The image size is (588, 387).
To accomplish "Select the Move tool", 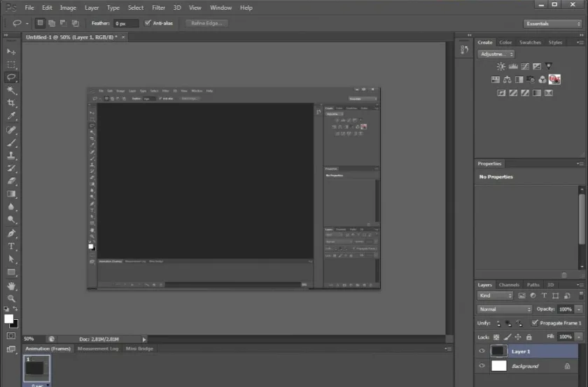I will tap(11, 51).
